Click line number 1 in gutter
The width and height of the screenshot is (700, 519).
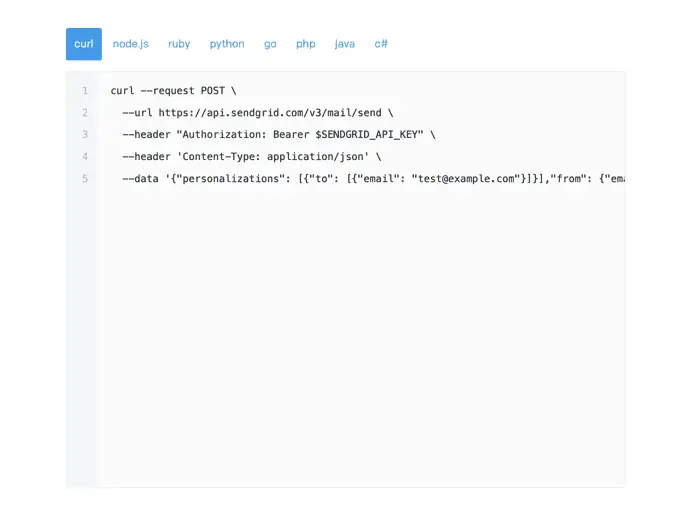[85, 91]
